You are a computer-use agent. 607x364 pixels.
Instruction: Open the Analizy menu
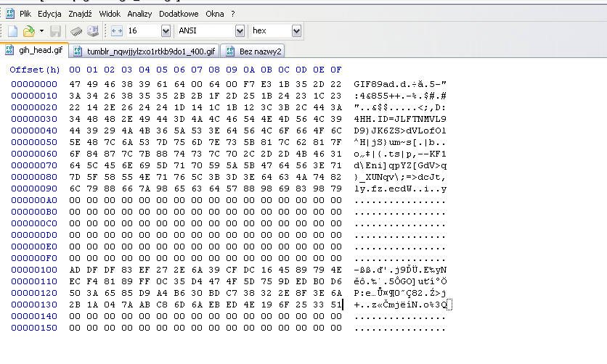[139, 14]
